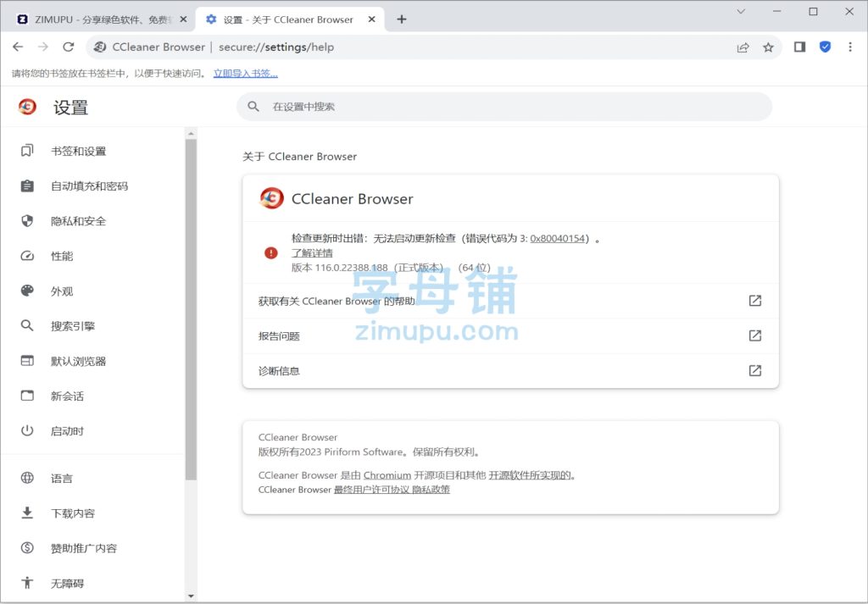Open the tab search dropdown chevron
This screenshot has height=604, width=868.
point(741,11)
